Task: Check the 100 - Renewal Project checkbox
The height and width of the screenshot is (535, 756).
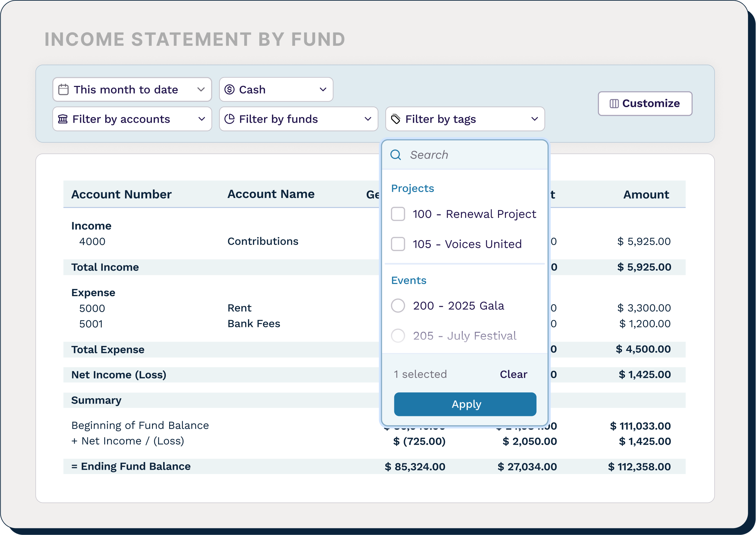Action: click(398, 214)
